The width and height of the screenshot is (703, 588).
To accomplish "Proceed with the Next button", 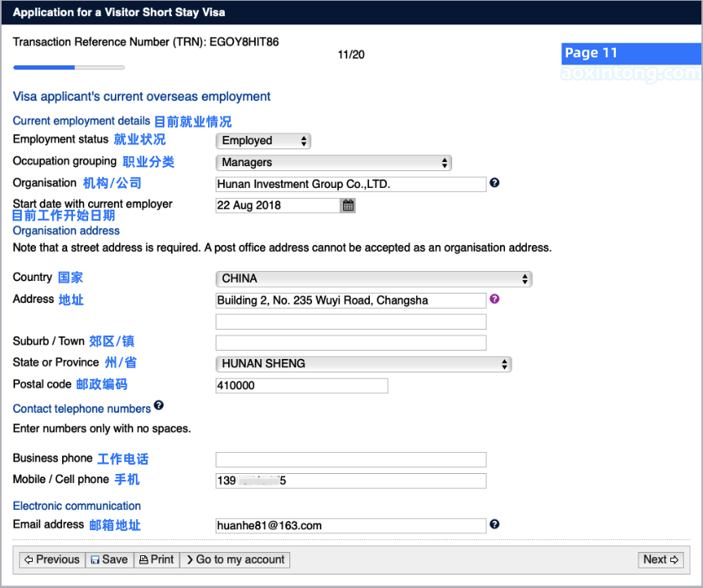I will click(661, 559).
